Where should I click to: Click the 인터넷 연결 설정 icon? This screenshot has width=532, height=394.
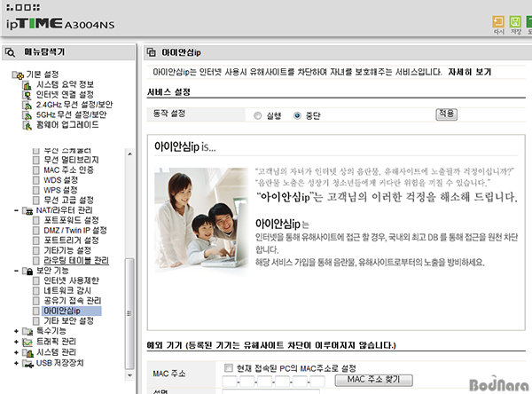27,95
